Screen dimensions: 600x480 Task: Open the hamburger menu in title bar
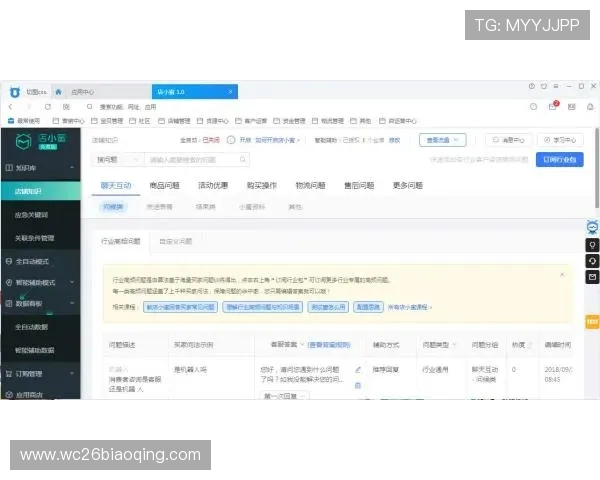point(556,86)
